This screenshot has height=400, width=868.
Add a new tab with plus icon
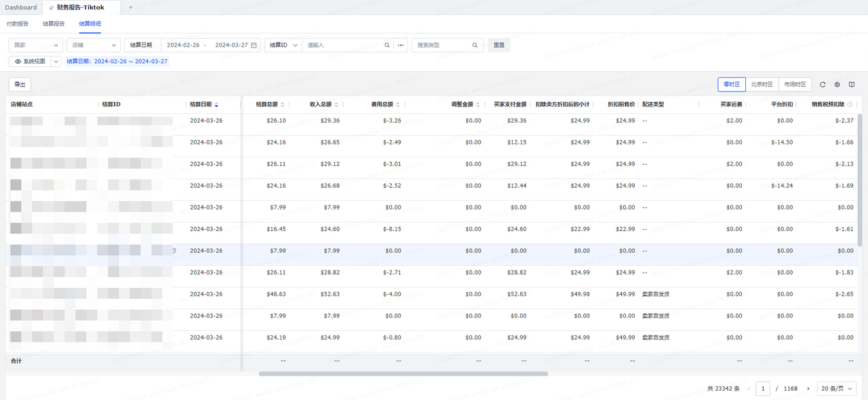coord(131,7)
